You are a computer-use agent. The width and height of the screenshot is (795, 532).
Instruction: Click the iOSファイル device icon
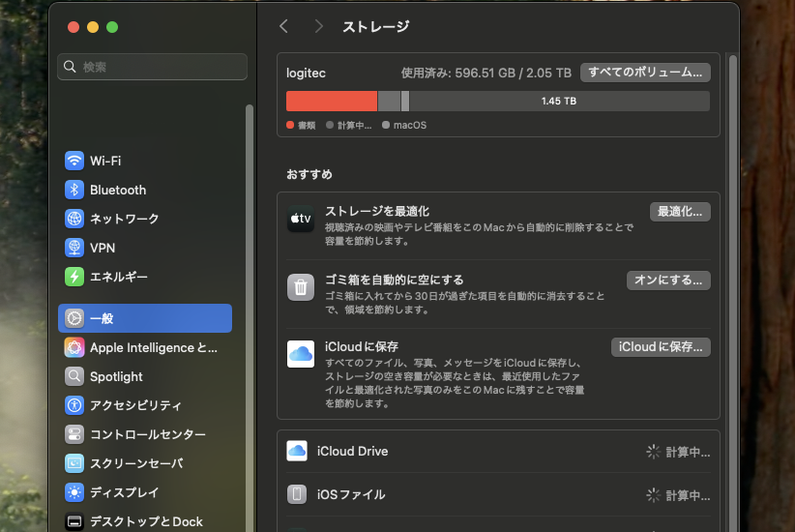297,494
